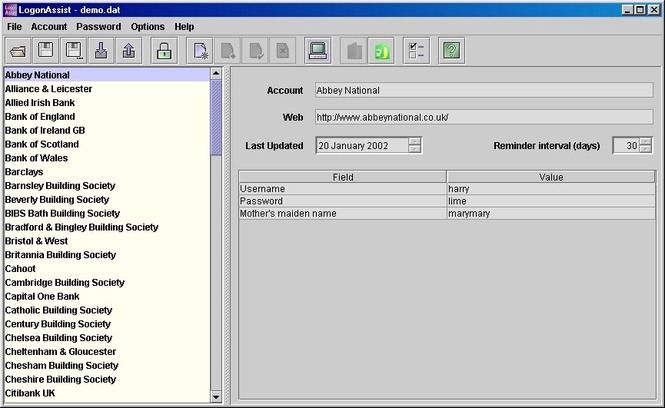Click the Export up-arrow icon

(x=129, y=51)
